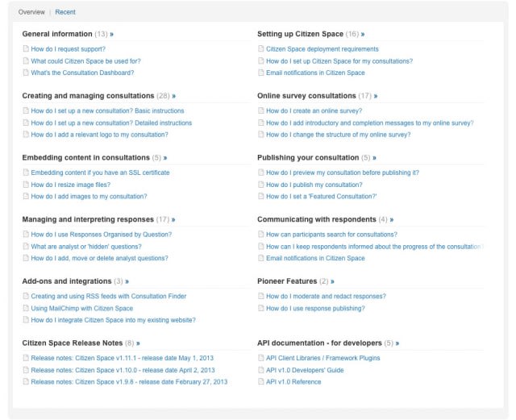Image resolution: width=516 pixels, height=420 pixels.
Task: Open 'Email notifications in Citizen Space' under Setting up
Action: tap(315, 73)
